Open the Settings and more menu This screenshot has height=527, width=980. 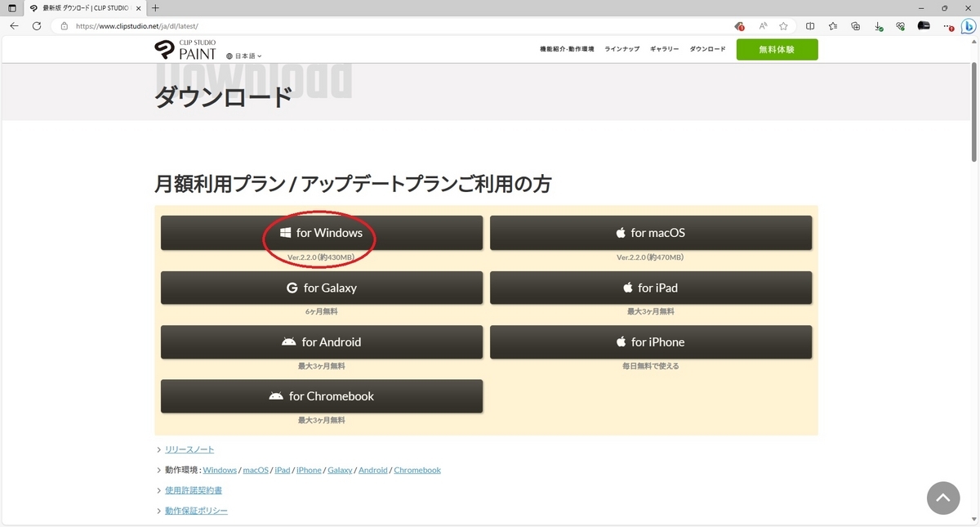pos(948,26)
